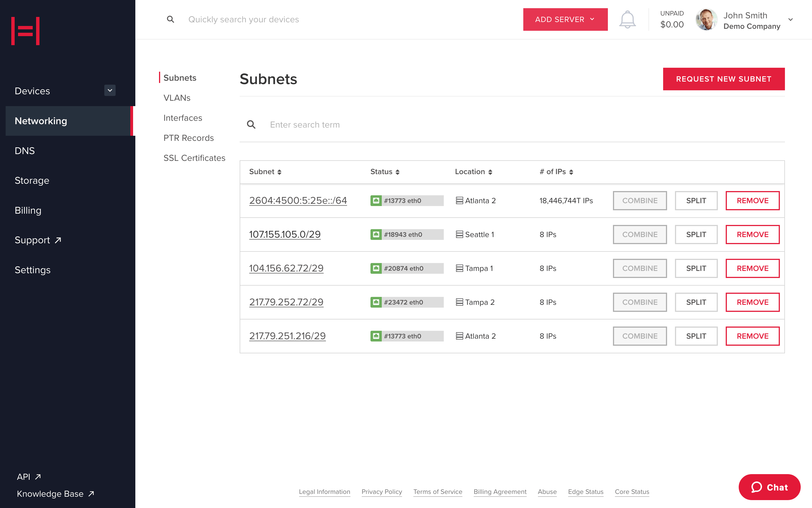812x508 pixels.
Task: Open the John Smith account menu chevron
Action: (791, 19)
